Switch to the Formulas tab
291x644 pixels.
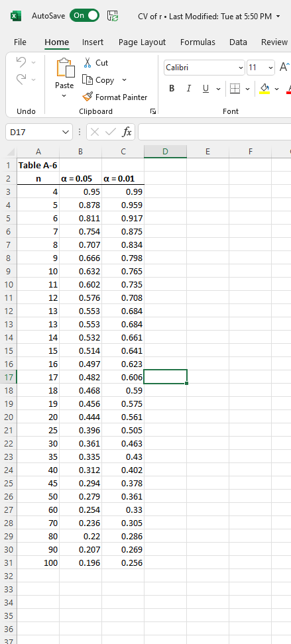tap(198, 42)
